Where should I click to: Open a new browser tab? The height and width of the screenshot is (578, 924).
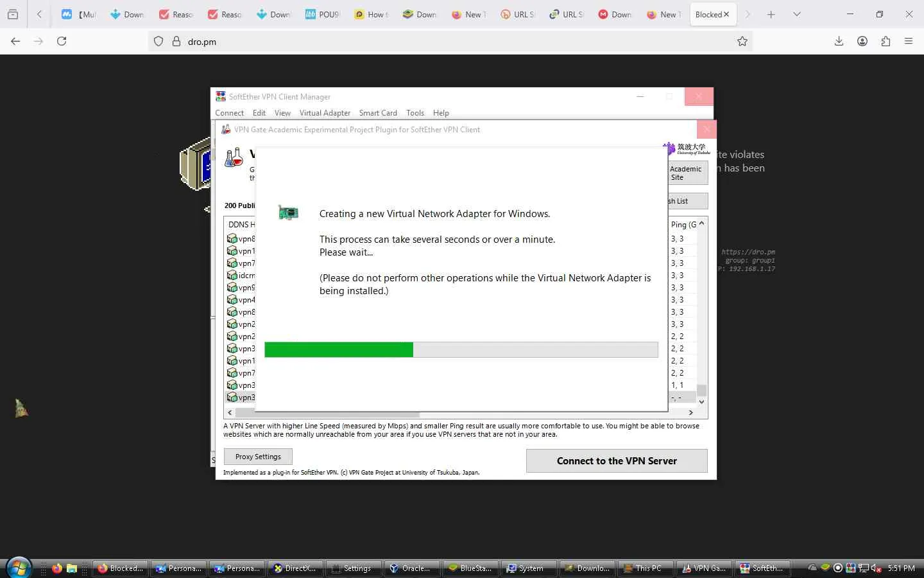(x=771, y=14)
